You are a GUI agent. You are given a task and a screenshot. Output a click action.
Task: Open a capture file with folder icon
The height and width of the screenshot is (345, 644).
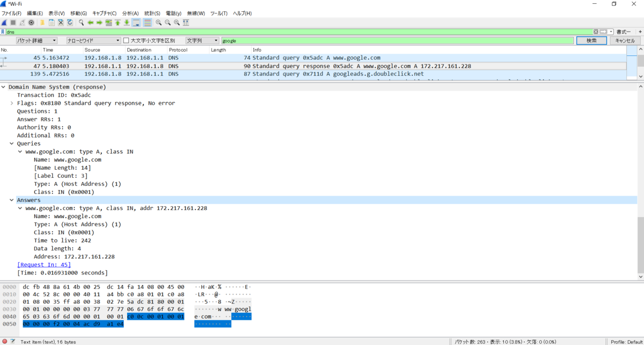[42, 23]
